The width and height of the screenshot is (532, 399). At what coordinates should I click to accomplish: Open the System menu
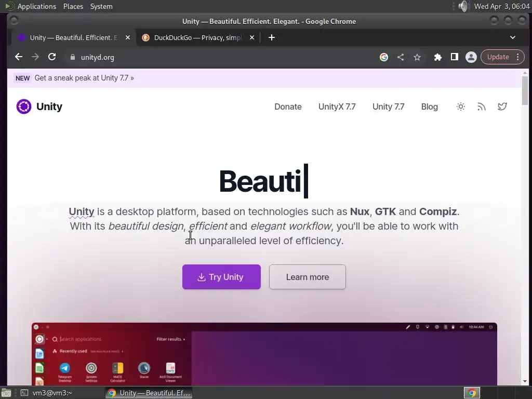101,6
